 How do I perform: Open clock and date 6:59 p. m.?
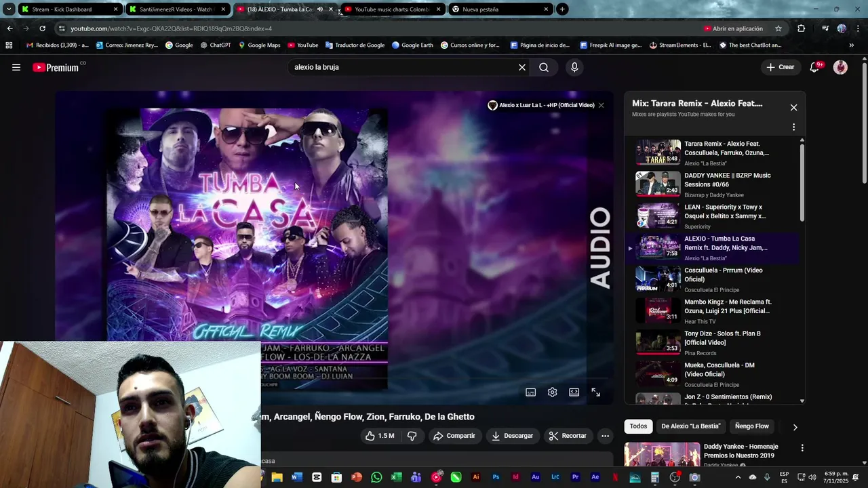836,477
